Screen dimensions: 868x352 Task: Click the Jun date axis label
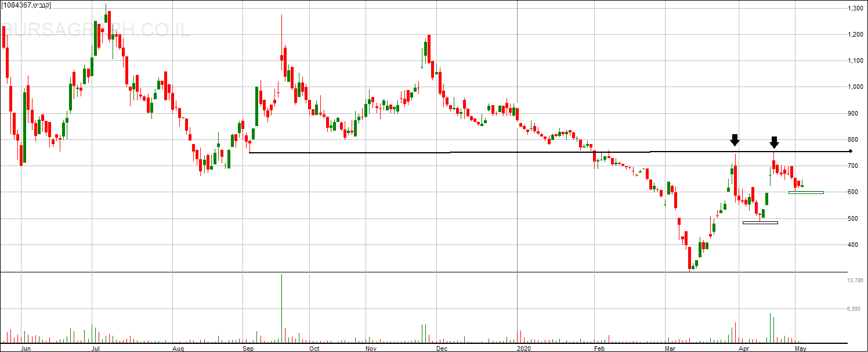pos(25,349)
